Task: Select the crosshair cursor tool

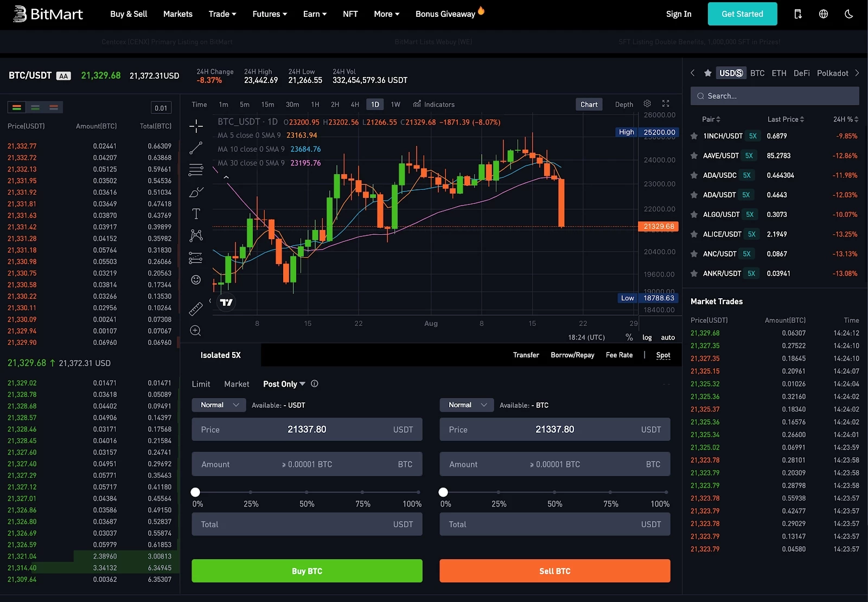Action: tap(196, 126)
